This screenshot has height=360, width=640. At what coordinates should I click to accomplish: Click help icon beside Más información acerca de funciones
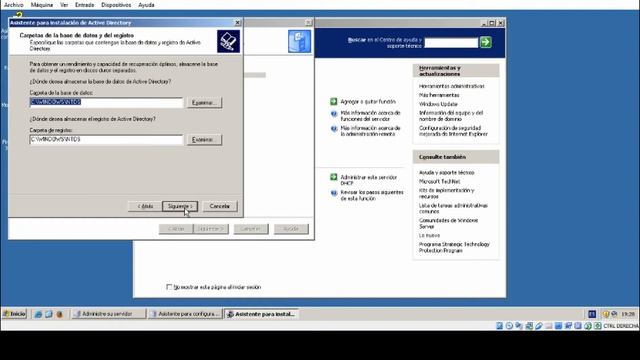(334, 114)
